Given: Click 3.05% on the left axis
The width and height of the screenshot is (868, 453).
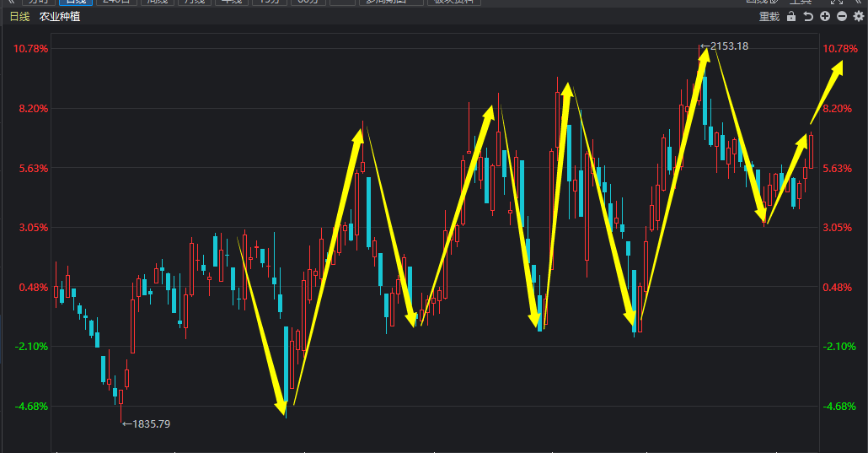Looking at the screenshot, I should point(33,227).
